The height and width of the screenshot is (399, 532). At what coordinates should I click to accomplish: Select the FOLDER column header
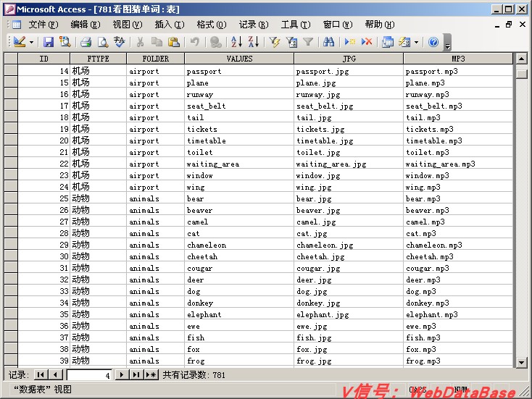click(x=155, y=59)
